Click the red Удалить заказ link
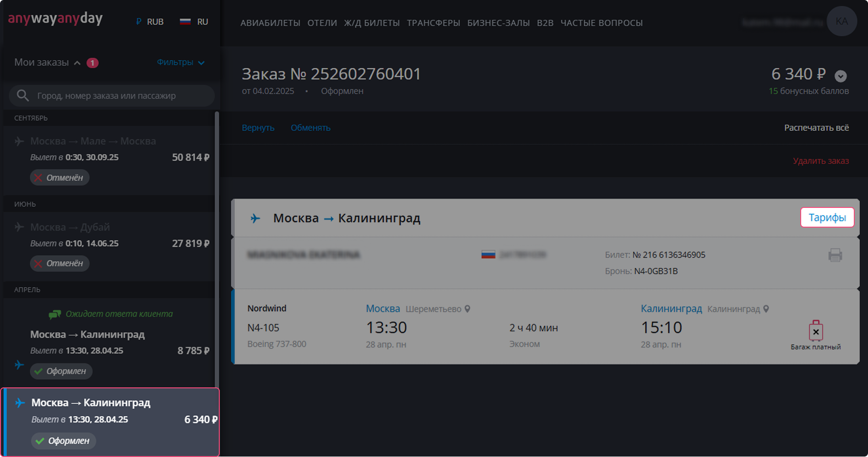 820,161
